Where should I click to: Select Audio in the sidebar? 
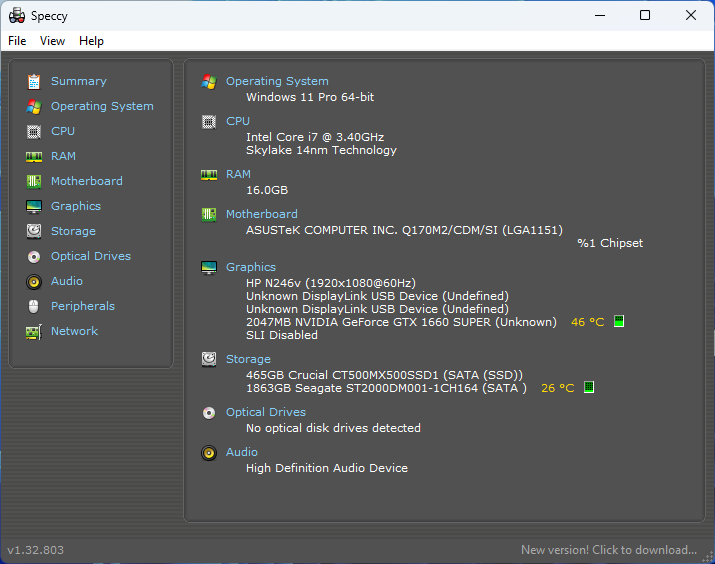click(67, 281)
